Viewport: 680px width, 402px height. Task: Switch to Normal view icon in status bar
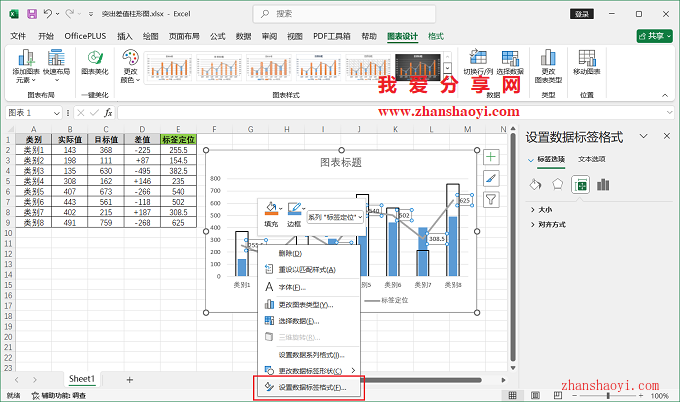tap(513, 395)
